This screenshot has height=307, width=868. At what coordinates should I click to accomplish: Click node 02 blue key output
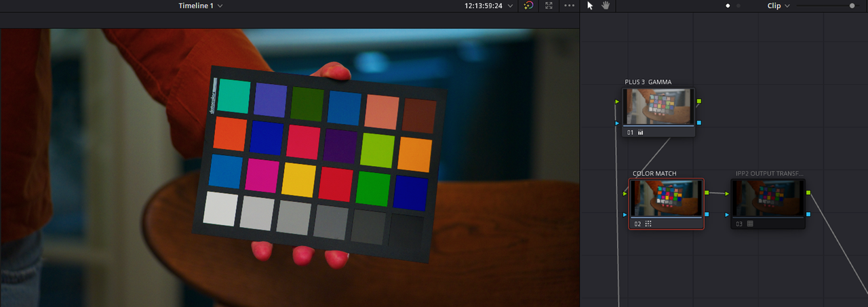click(x=707, y=215)
